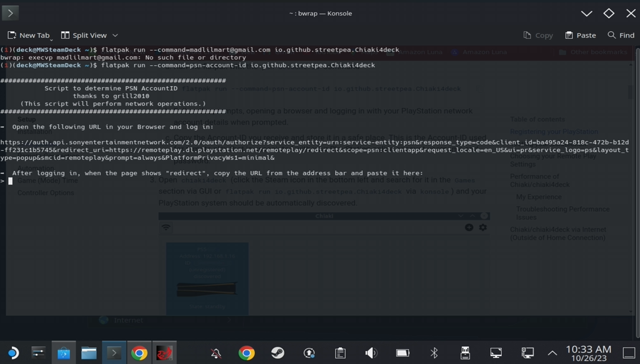Expand hidden system tray icons arrow

coord(552,353)
